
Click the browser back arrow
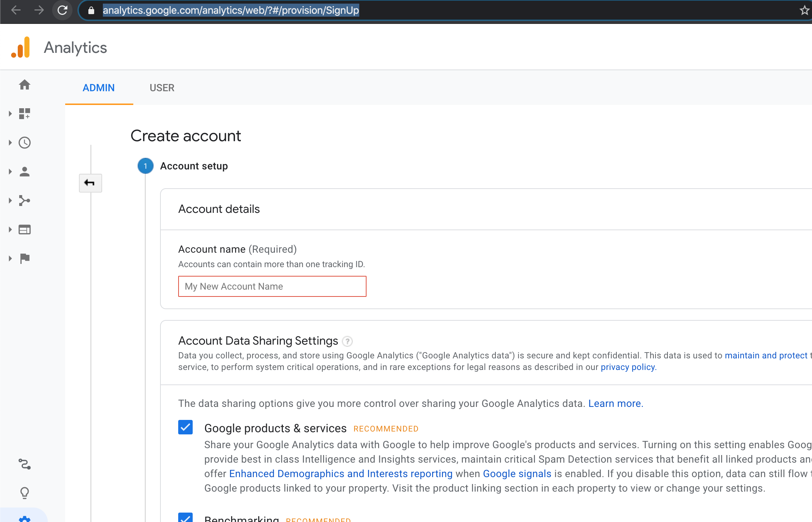click(x=16, y=10)
